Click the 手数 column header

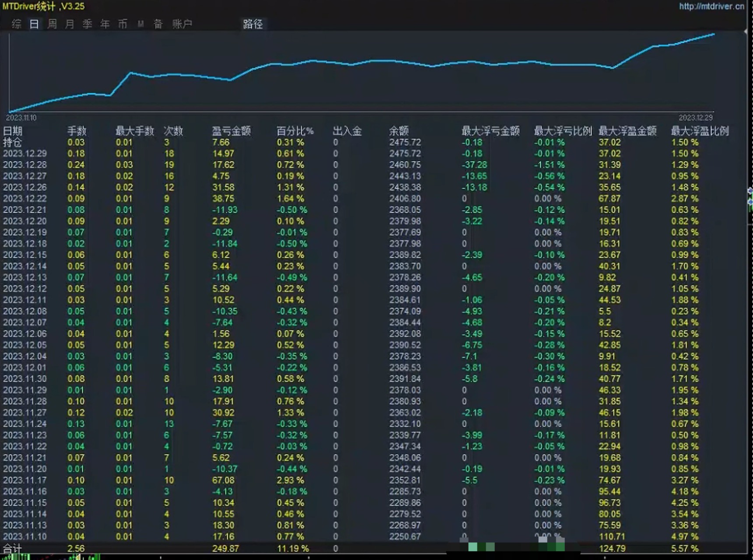[77, 131]
